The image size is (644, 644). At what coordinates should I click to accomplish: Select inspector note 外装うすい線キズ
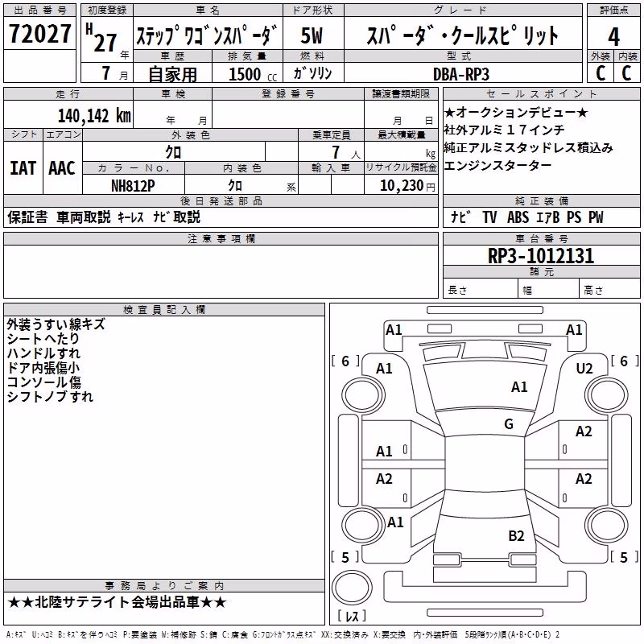click(x=56, y=324)
